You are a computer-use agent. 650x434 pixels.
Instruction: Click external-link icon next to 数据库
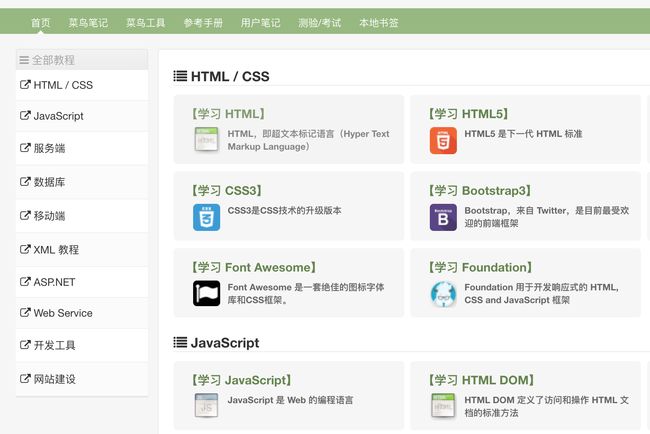25,182
